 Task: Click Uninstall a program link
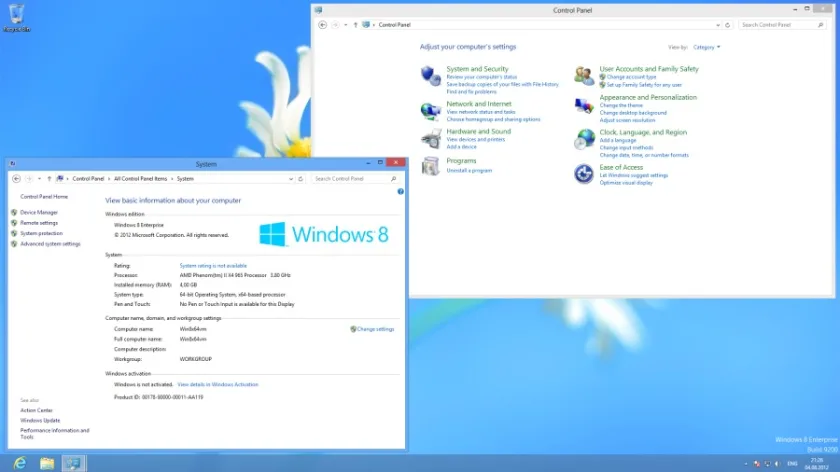469,170
